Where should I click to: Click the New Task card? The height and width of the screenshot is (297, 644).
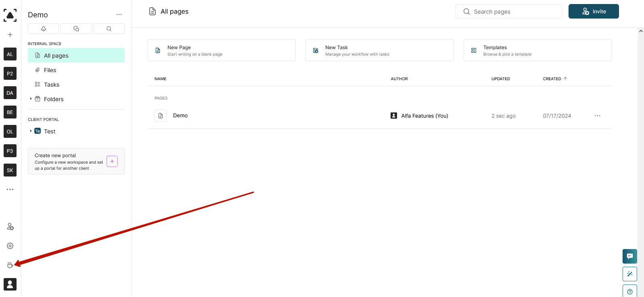tap(379, 50)
